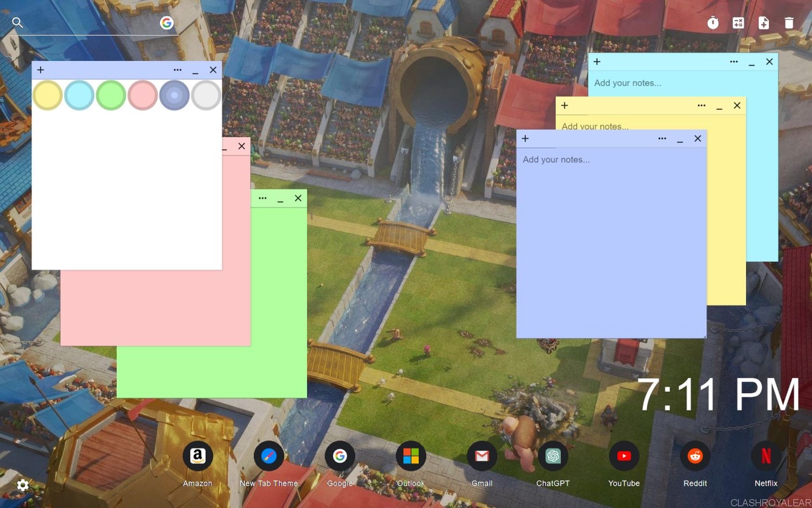Create a new sticky note from toolbar
The width and height of the screenshot is (812, 508).
(764, 23)
